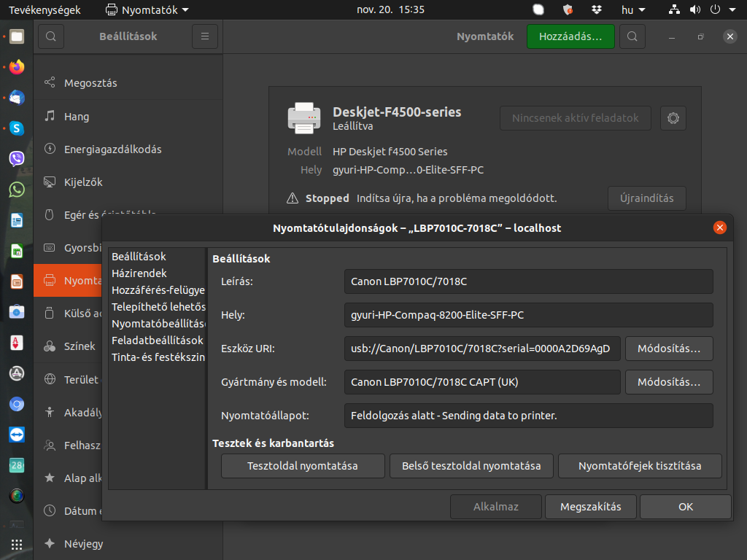
Task: Launch Chromium browser from the dock
Action: tap(17, 404)
